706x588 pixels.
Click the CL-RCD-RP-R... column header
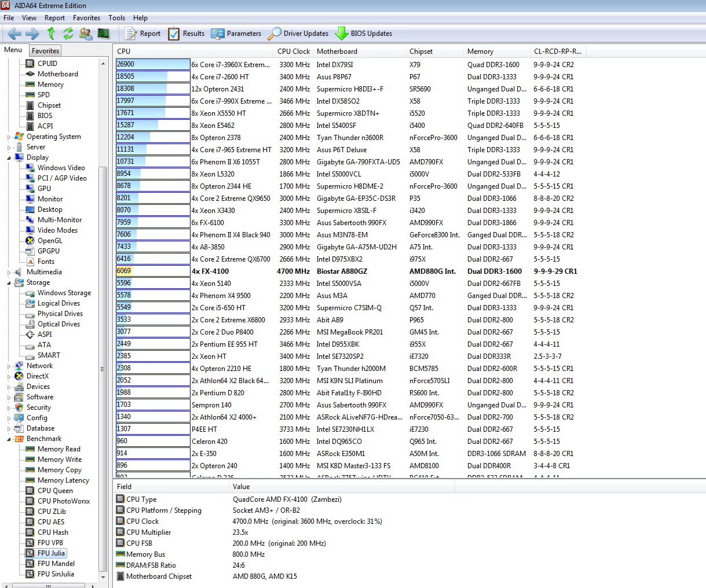[x=558, y=51]
